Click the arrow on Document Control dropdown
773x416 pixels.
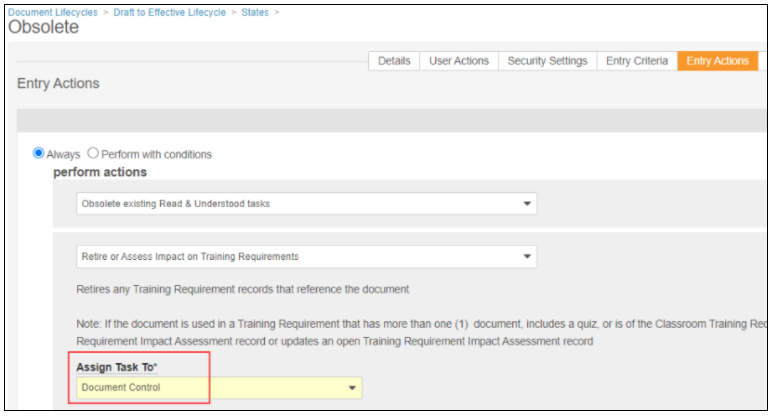tap(352, 388)
